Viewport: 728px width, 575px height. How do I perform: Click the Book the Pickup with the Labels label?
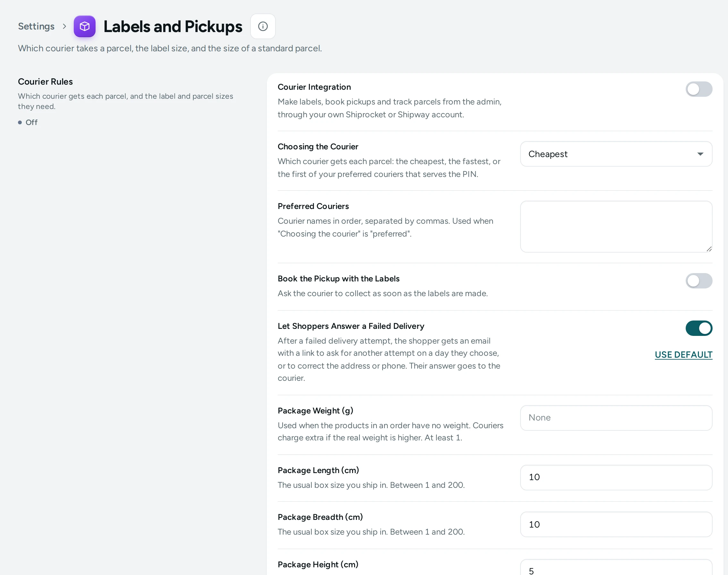pos(338,279)
